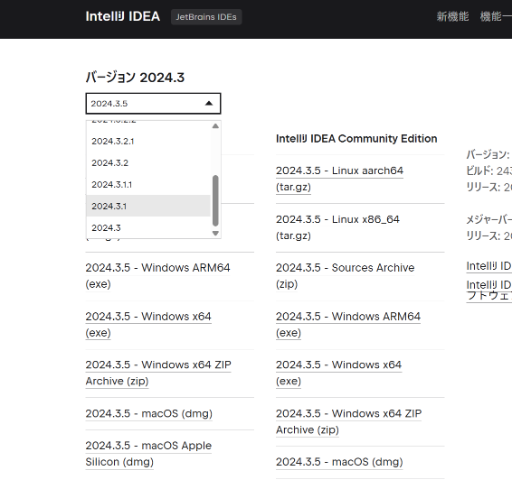Viewport: 512px width, 489px height.
Task: Click the version list scrollbar thumb
Action: point(216,201)
